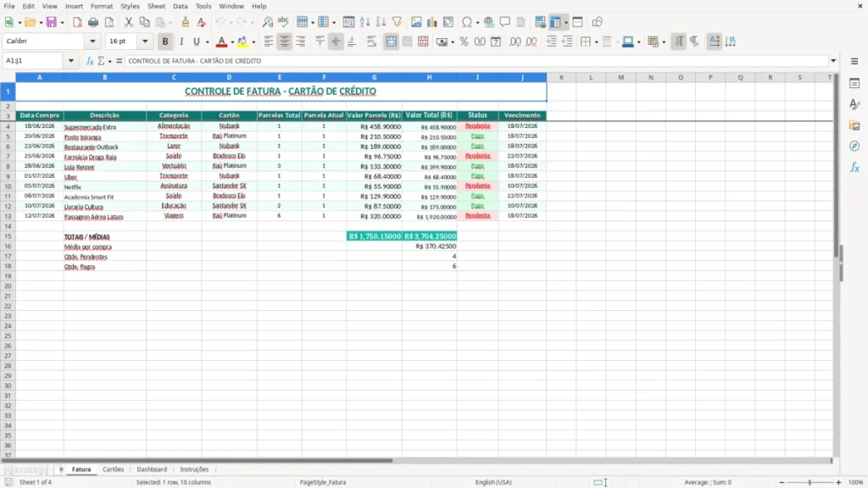Screen dimensions: 868x488
Task: Open background color dropdown arrow
Action: coord(253,42)
